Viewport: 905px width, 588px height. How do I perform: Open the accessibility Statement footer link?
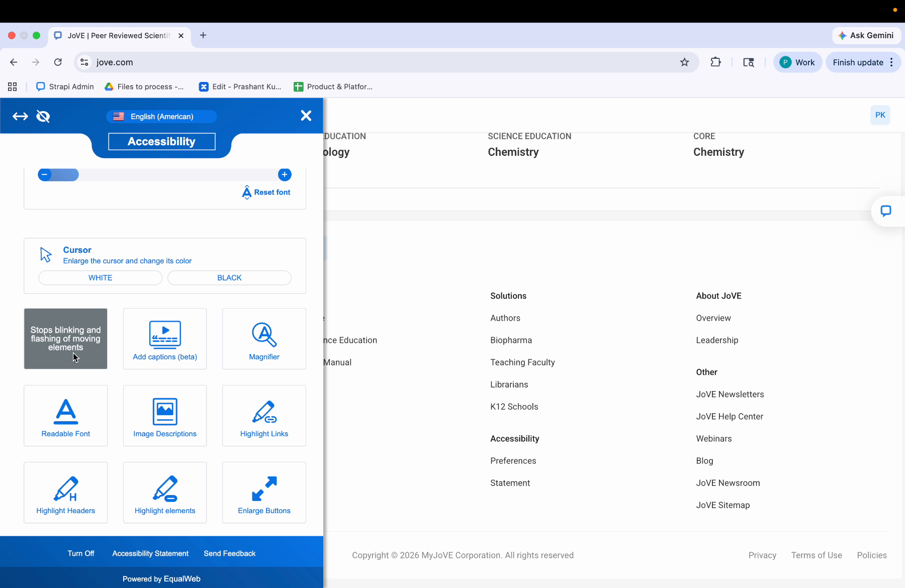click(510, 483)
